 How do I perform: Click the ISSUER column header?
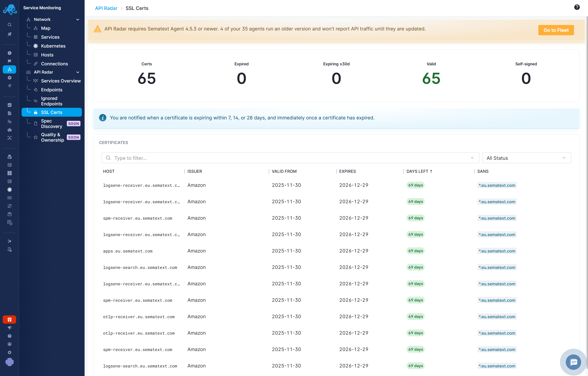(x=195, y=171)
